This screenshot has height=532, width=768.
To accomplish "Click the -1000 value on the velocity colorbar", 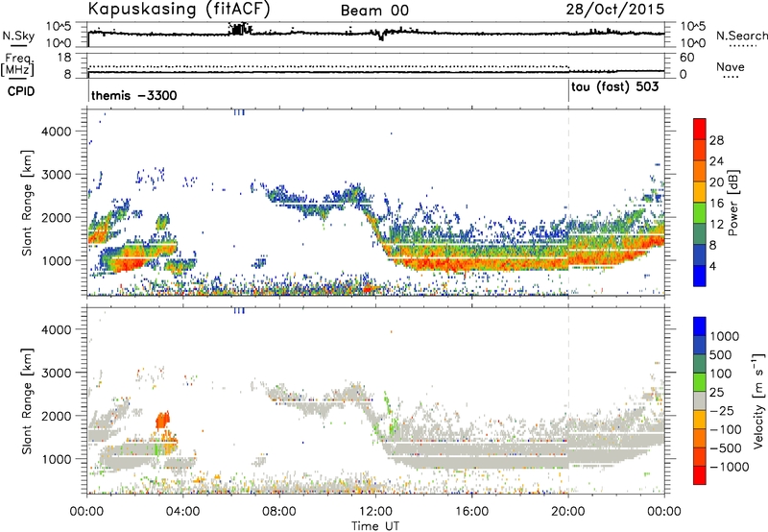I will coord(730,467).
